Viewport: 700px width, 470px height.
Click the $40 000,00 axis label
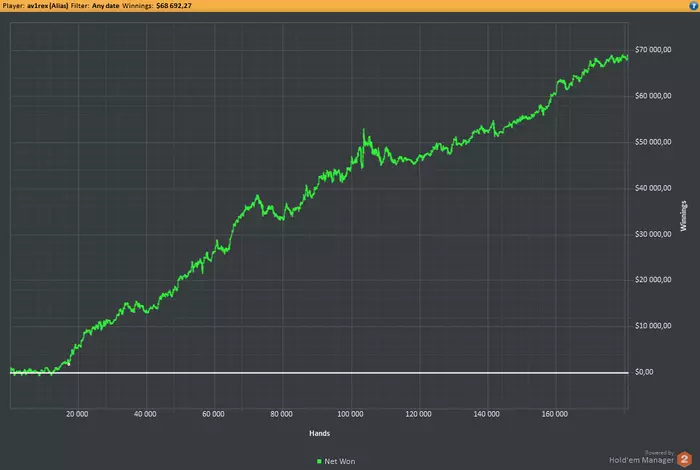[653, 188]
